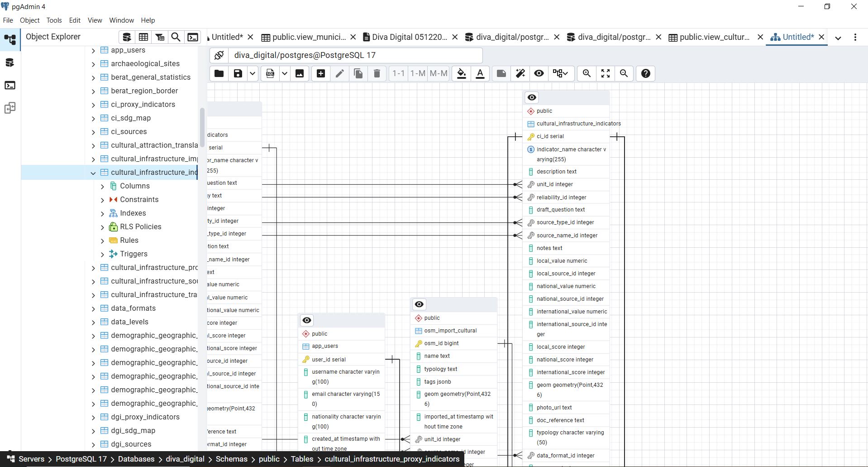Expand the Columns tree node

pos(102,186)
